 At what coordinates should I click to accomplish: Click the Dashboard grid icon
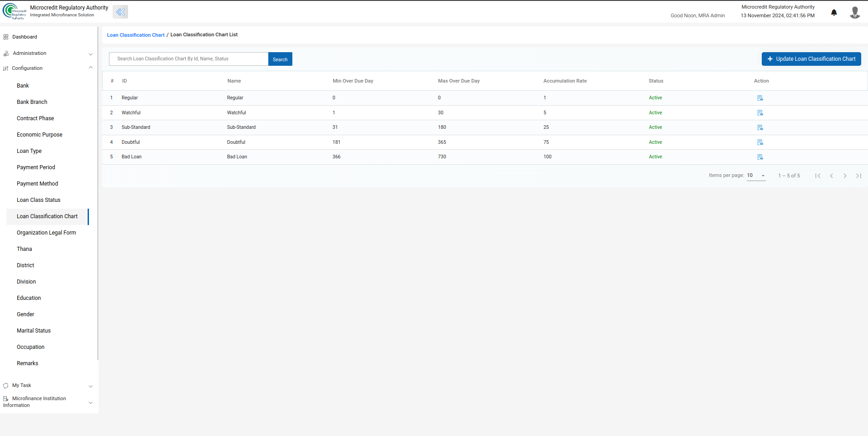click(6, 37)
